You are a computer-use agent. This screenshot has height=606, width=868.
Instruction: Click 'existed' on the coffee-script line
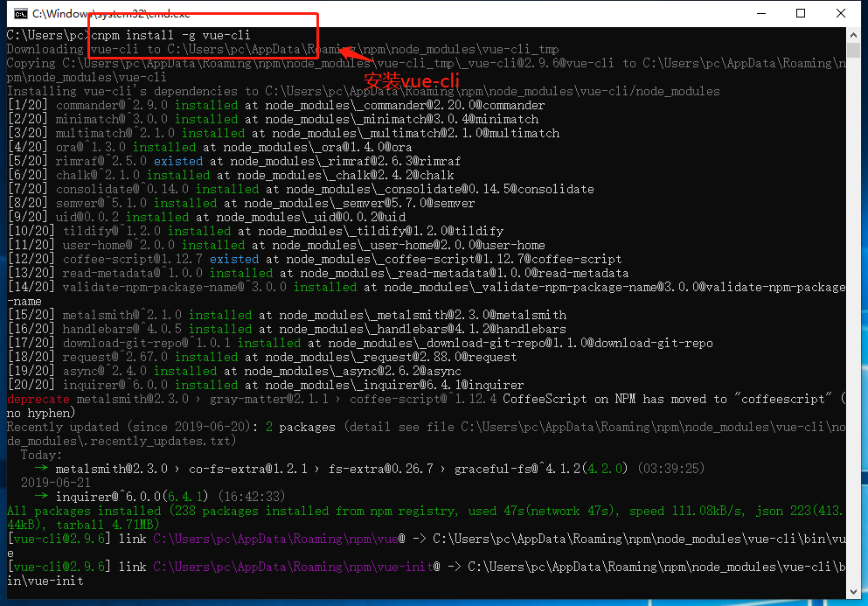[234, 259]
